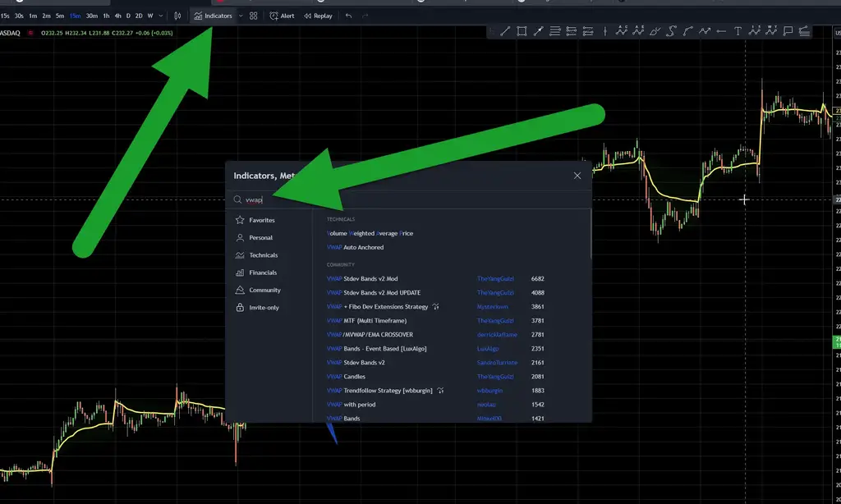Select the callout comment drawing tool
Screen dimensions: 841x504
(x=788, y=32)
